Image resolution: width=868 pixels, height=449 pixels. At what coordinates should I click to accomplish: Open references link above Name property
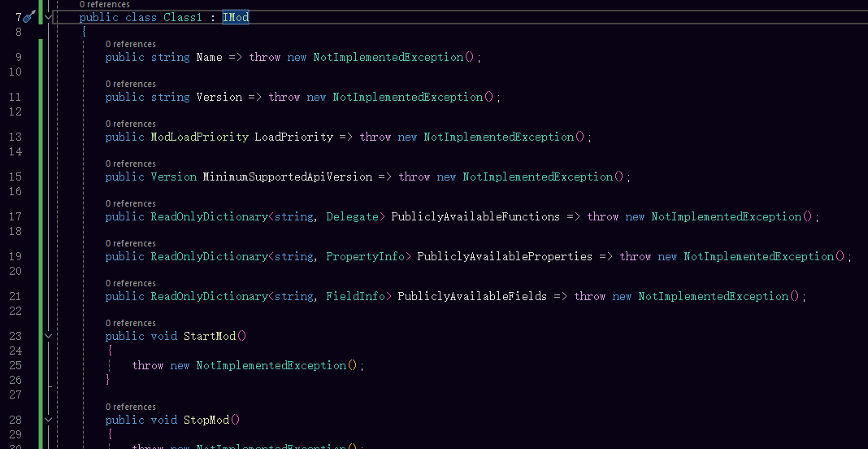pos(130,45)
